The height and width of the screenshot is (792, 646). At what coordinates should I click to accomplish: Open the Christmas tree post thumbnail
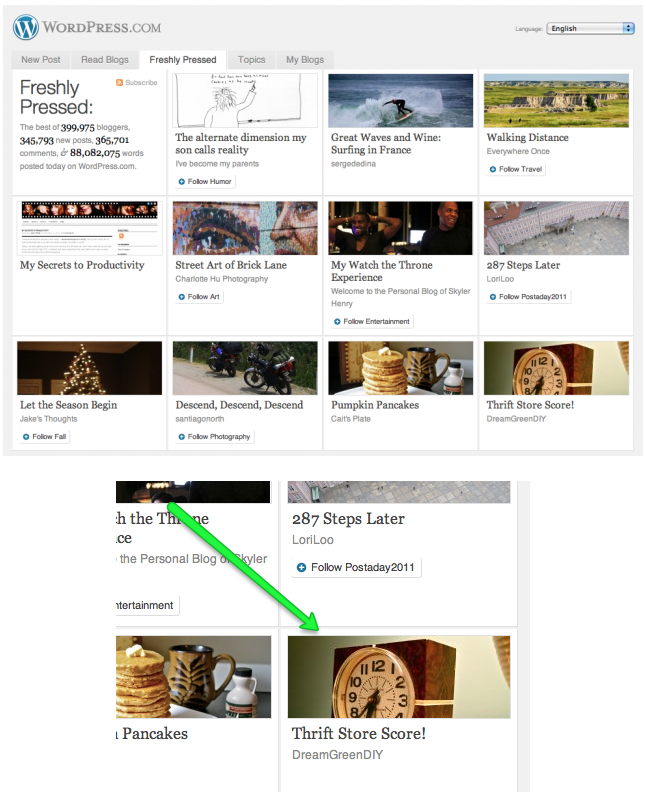tap(90, 368)
